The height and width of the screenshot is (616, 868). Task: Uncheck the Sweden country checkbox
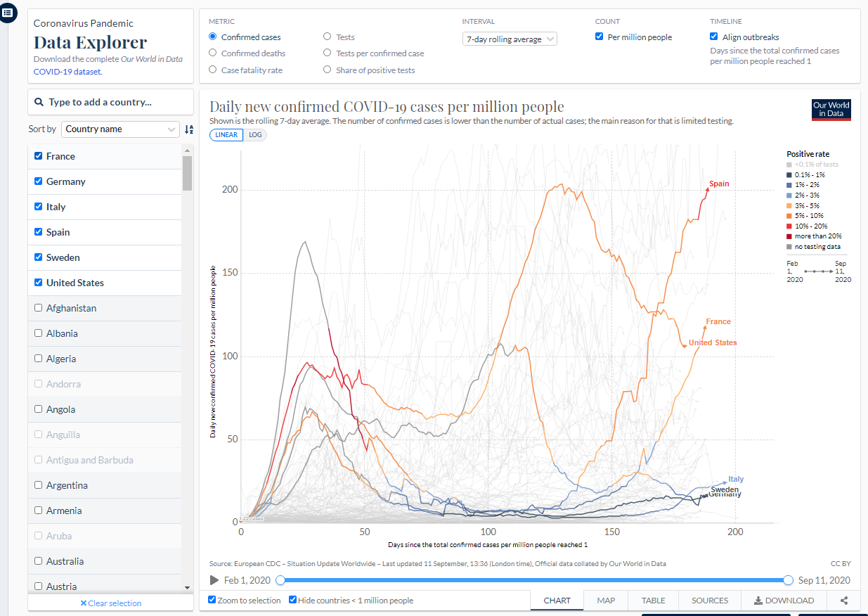tap(39, 257)
